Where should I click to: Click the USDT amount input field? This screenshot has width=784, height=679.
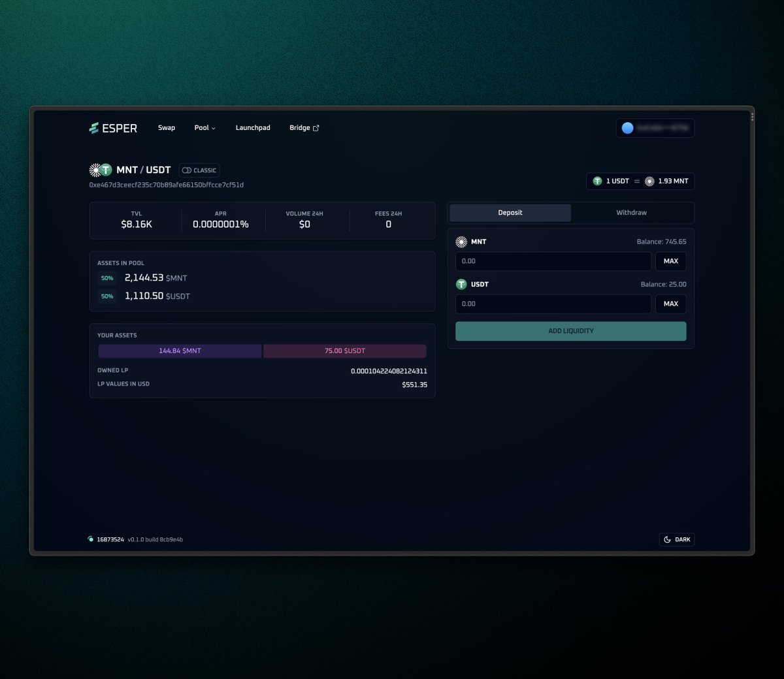(553, 304)
